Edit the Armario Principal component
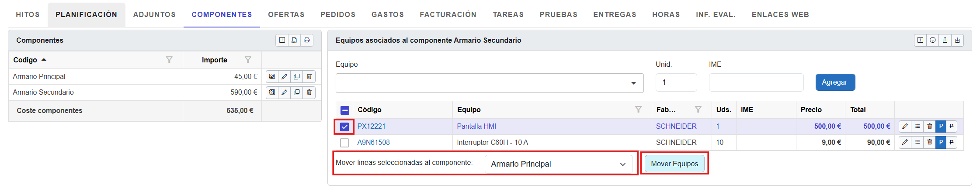The height and width of the screenshot is (195, 980). 284,77
